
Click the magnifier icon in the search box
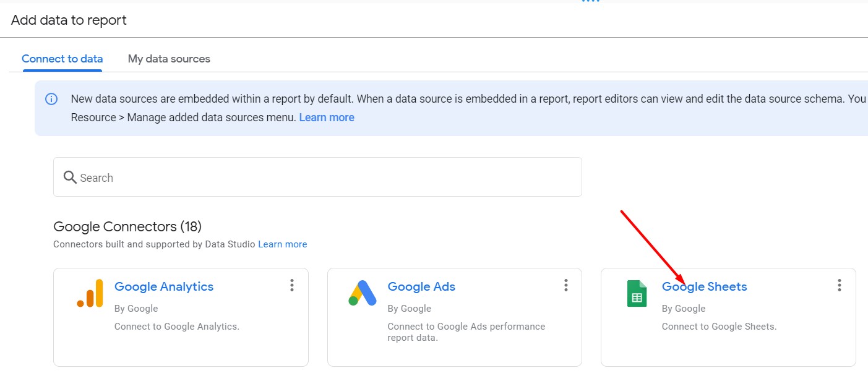coord(70,178)
